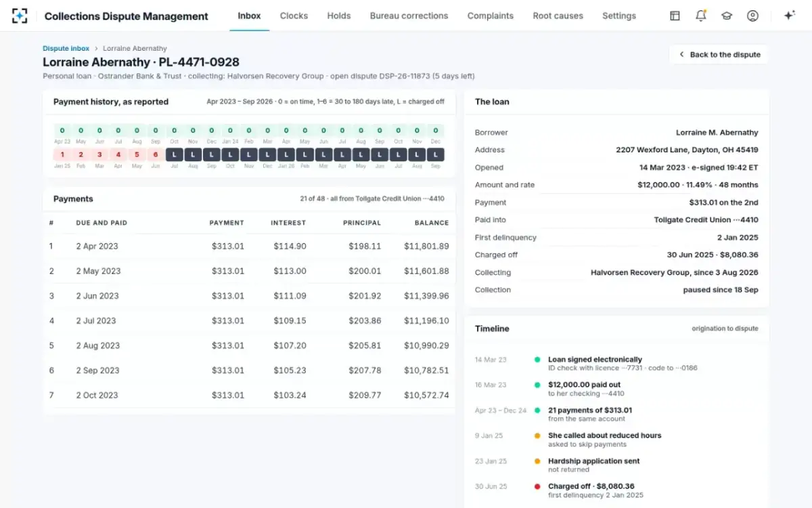Select the 2 Jul 2023 payment row

249,321
